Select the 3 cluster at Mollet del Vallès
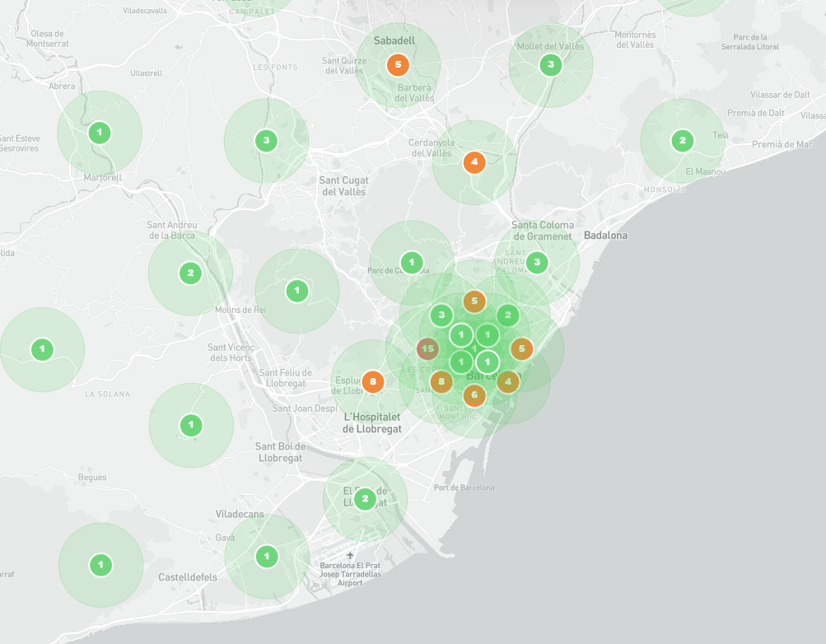Image resolution: width=826 pixels, height=644 pixels. (x=551, y=65)
